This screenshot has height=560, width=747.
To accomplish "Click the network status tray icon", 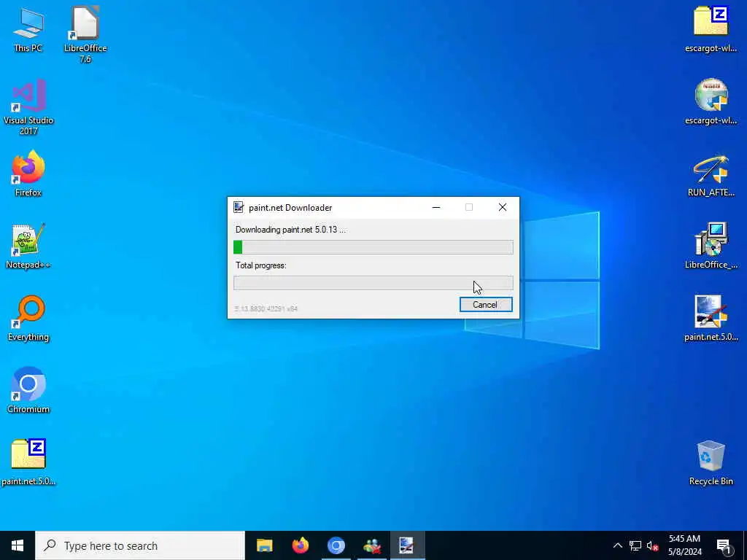I will click(635, 545).
